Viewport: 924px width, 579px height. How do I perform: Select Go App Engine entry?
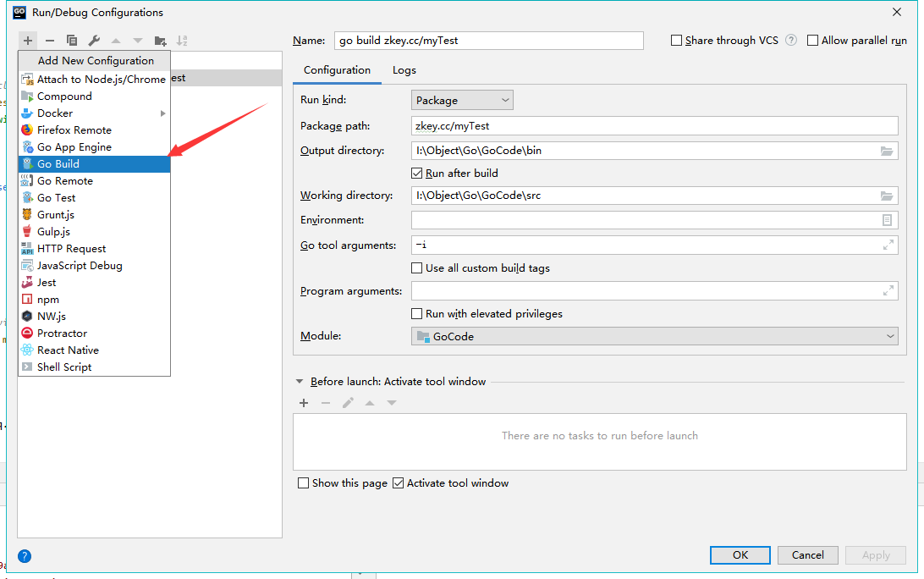94,147
